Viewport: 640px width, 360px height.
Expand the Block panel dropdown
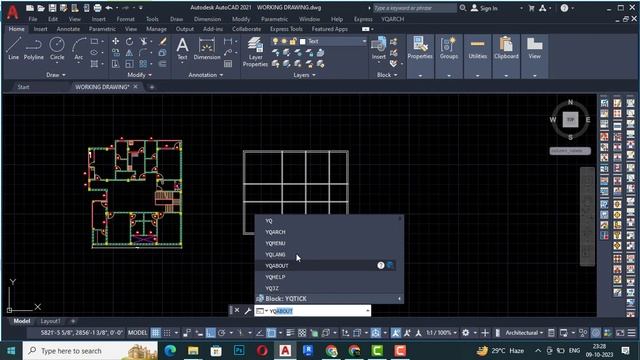tap(387, 75)
